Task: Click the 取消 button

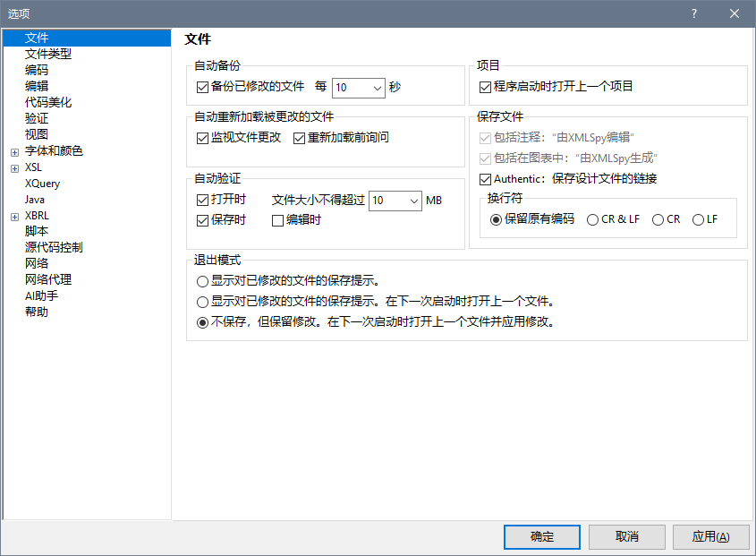Action: pos(627,536)
